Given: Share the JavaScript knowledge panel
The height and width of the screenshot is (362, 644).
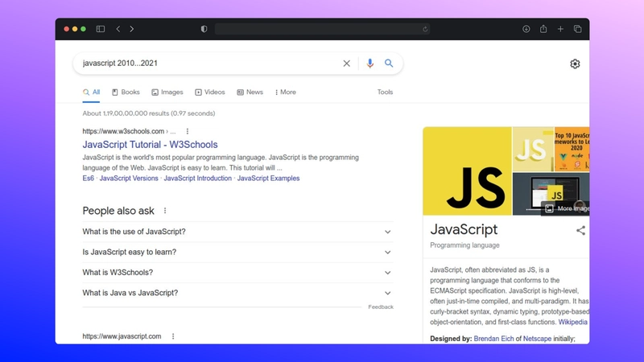Looking at the screenshot, I should click(580, 230).
